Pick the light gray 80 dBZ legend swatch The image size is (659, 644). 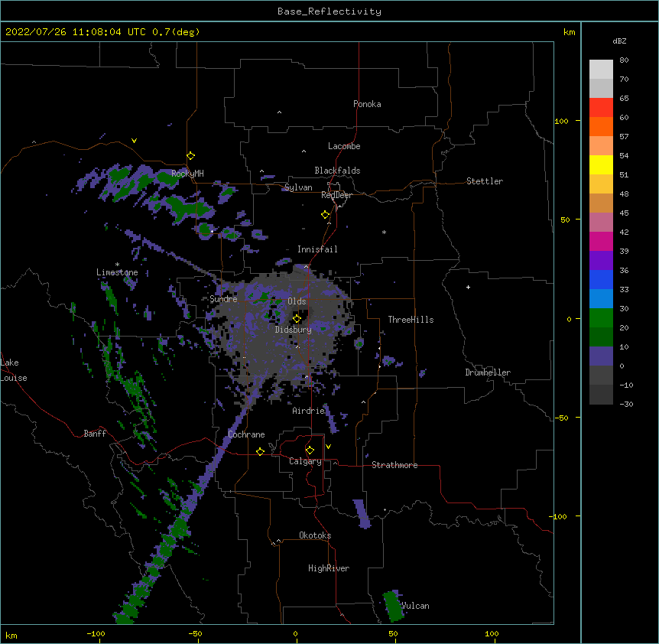(x=601, y=70)
